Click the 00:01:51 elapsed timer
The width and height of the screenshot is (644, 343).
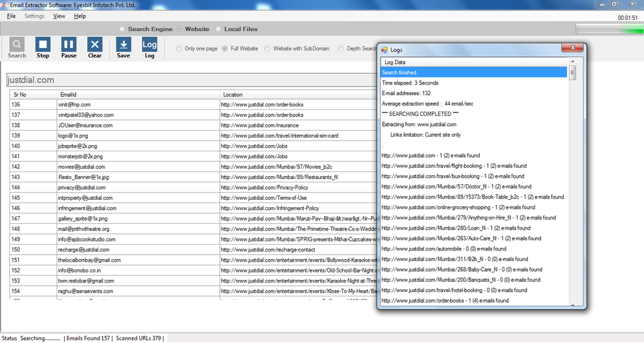click(x=628, y=18)
